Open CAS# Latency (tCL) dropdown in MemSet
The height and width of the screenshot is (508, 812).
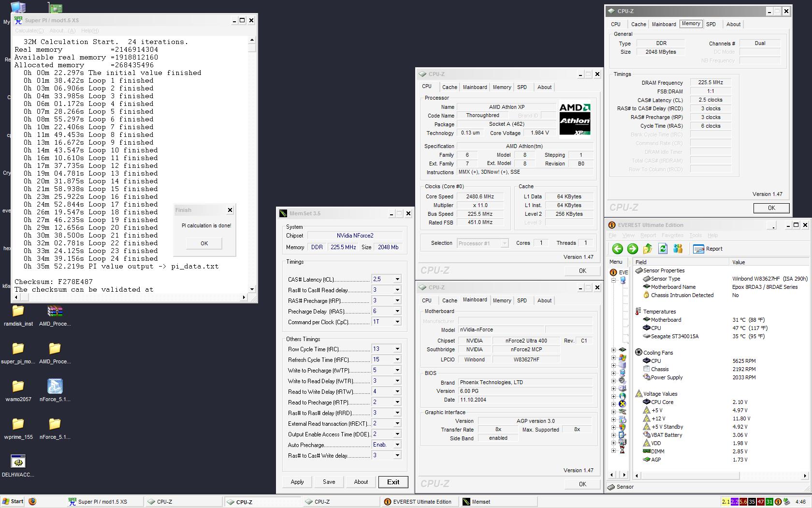point(397,279)
